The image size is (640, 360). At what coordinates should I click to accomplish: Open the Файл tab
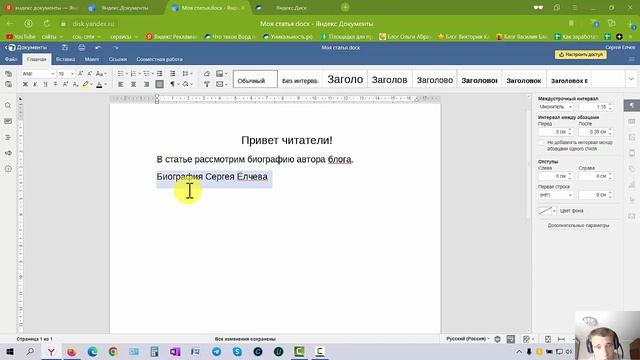click(11, 59)
